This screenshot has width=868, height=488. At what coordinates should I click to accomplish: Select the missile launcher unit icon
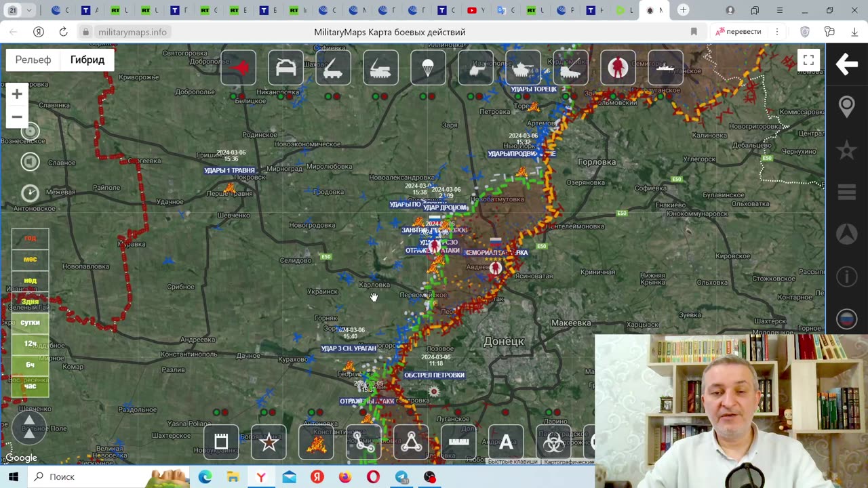333,68
